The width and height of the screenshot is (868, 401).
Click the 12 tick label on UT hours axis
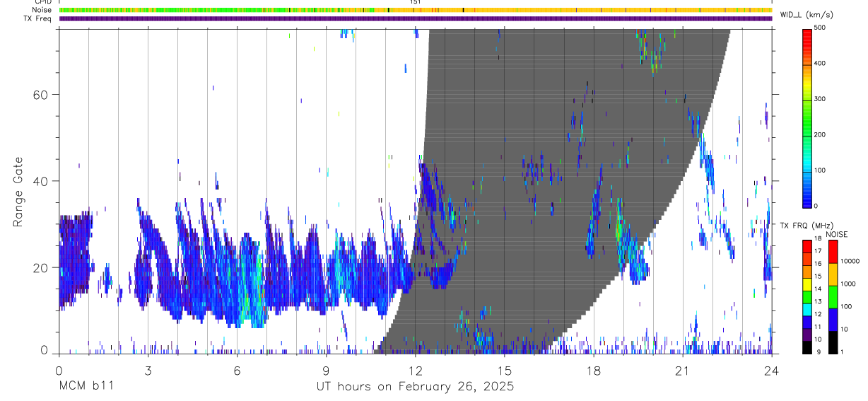click(x=416, y=371)
